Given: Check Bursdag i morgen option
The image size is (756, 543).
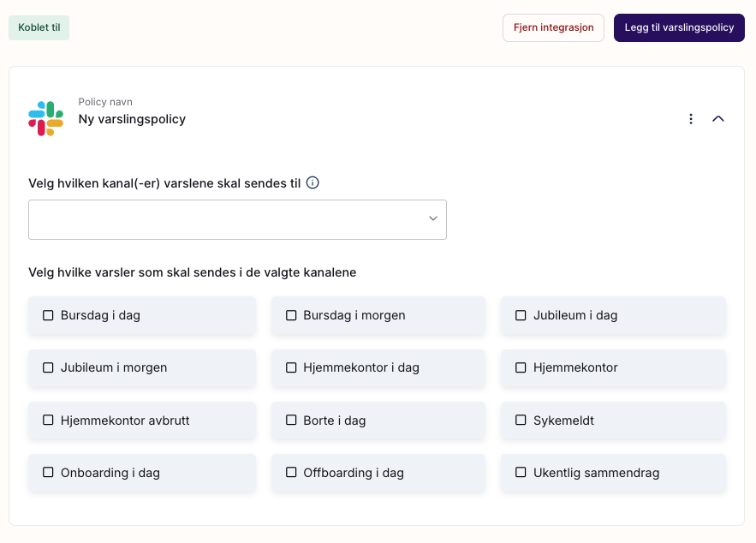Looking at the screenshot, I should point(291,315).
